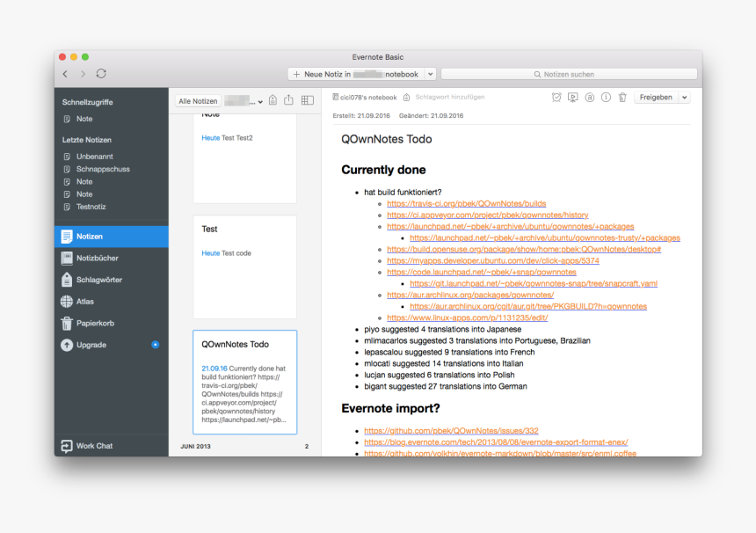Start presentation mode for this note

click(x=573, y=98)
